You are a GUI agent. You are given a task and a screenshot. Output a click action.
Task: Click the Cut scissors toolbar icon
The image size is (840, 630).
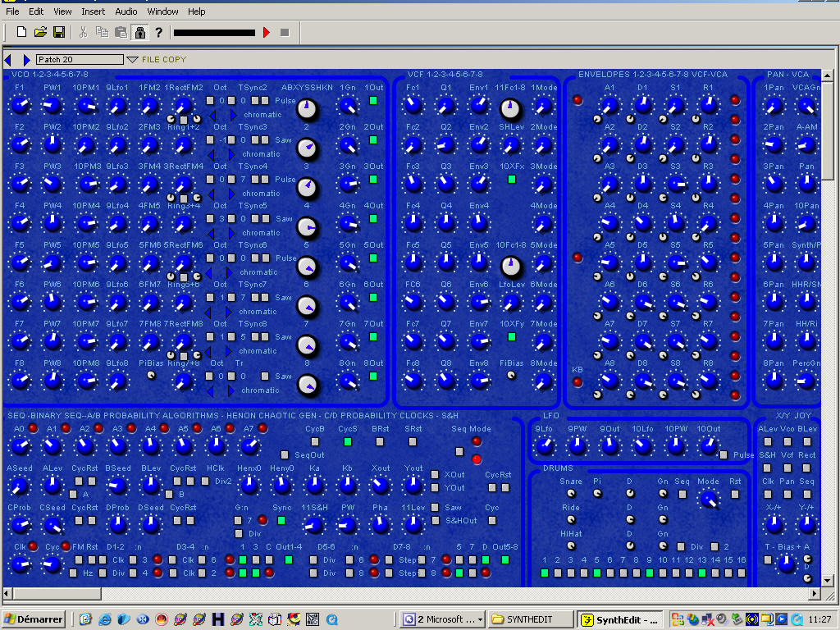pyautogui.click(x=83, y=32)
